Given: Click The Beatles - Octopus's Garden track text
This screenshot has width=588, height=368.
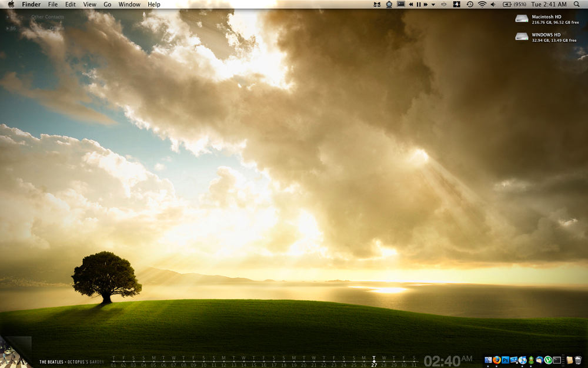Looking at the screenshot, I should point(71,362).
